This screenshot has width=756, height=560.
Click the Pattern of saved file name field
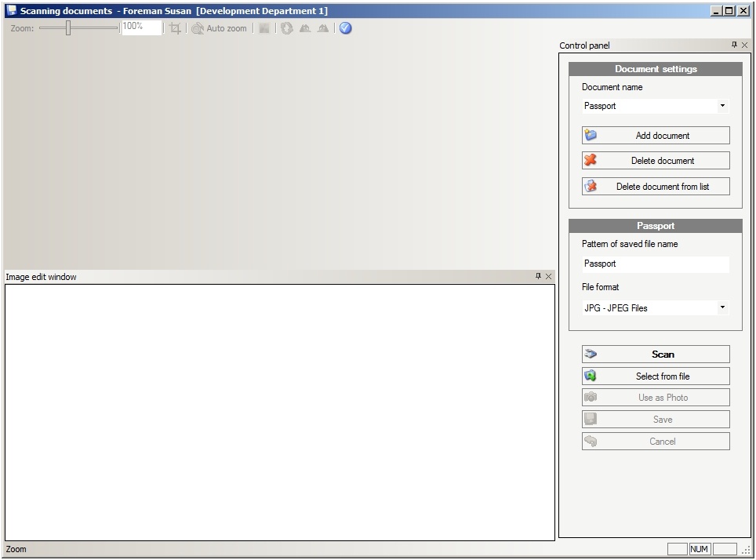pyautogui.click(x=656, y=264)
